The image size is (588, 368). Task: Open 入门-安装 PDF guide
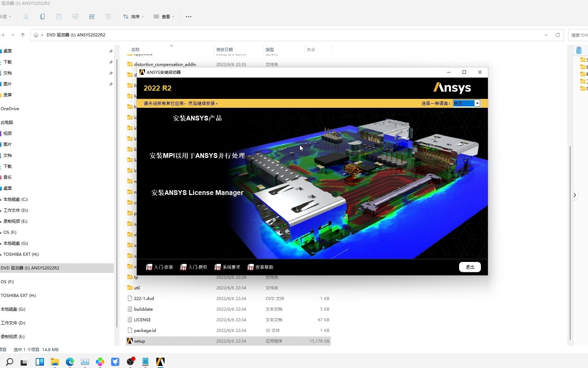pos(159,267)
